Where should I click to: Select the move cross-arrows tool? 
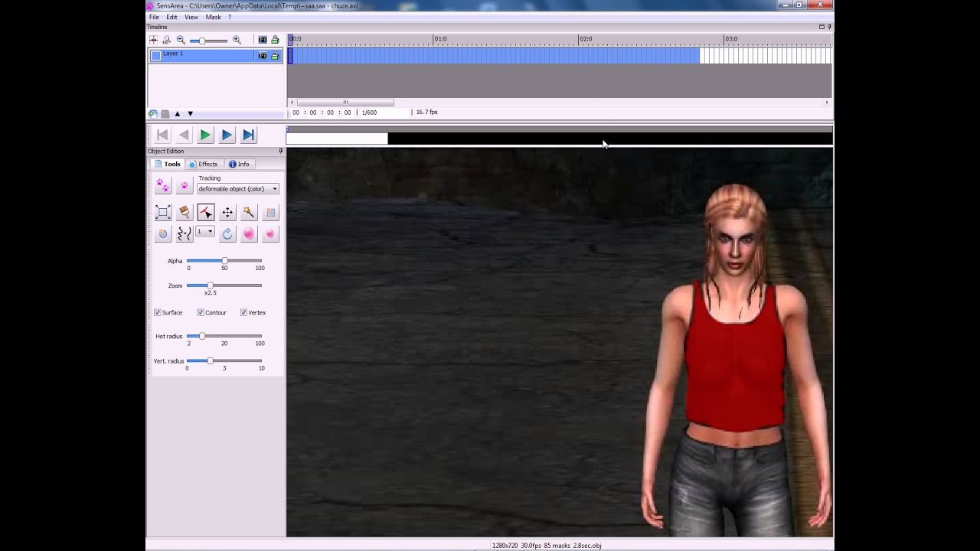coord(227,213)
